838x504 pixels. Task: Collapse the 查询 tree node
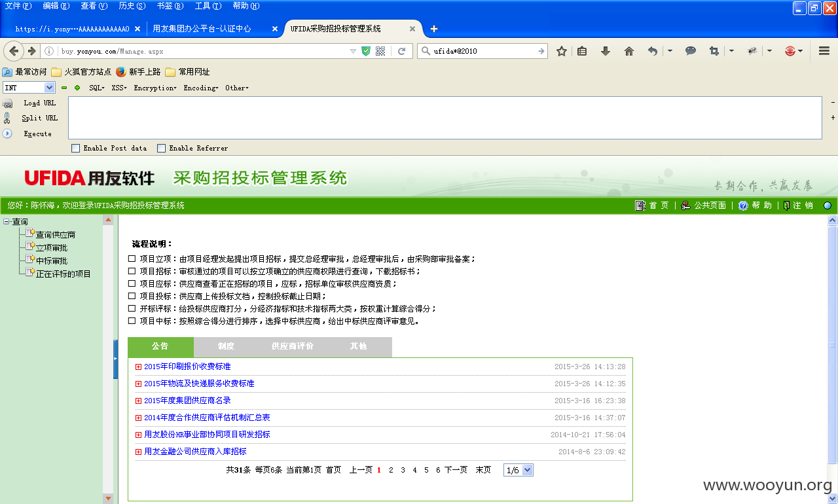(7, 222)
